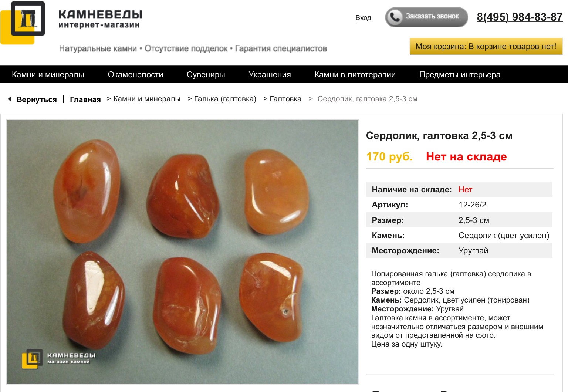
Task: Click the Камневеды logo icon
Action: coord(23,23)
